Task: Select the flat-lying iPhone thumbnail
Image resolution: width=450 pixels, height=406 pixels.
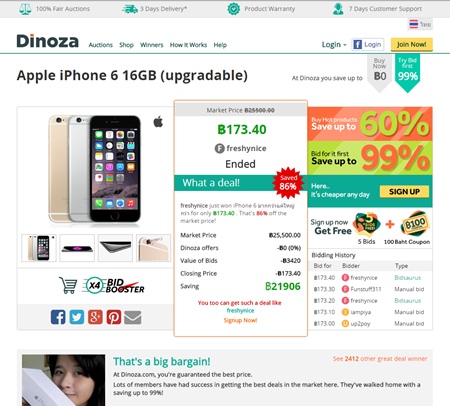Action: tap(77, 248)
